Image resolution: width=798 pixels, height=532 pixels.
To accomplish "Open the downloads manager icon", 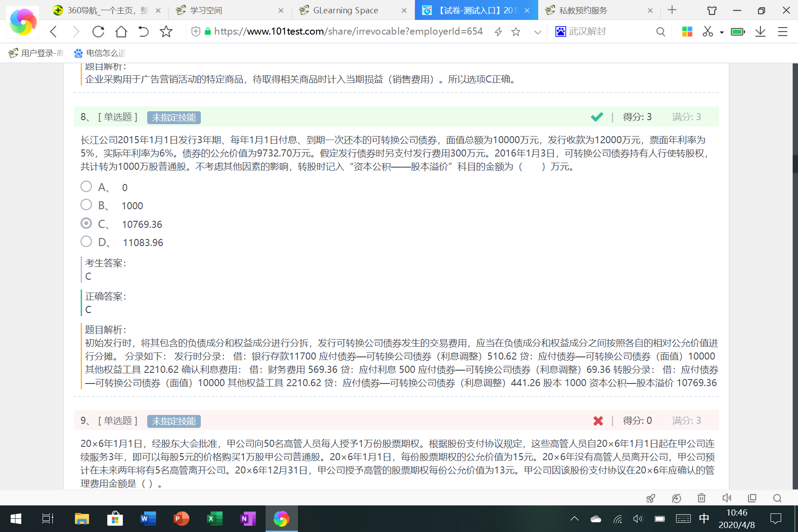I will 760,31.
